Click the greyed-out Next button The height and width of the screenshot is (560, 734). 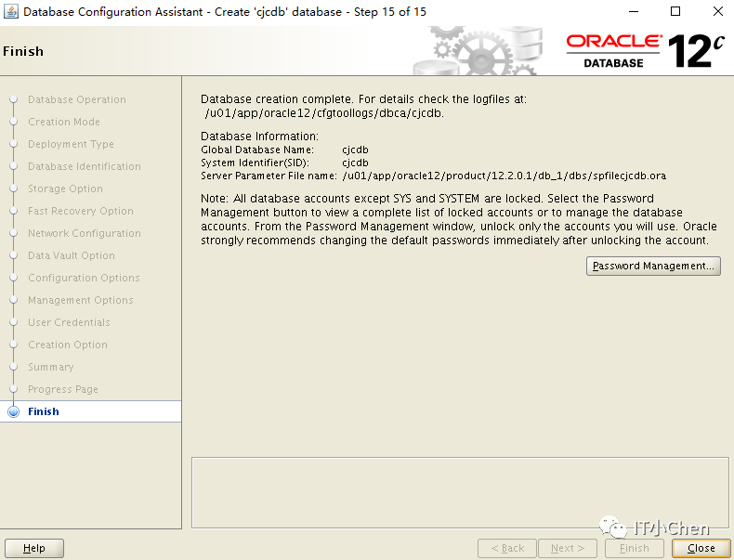(568, 548)
